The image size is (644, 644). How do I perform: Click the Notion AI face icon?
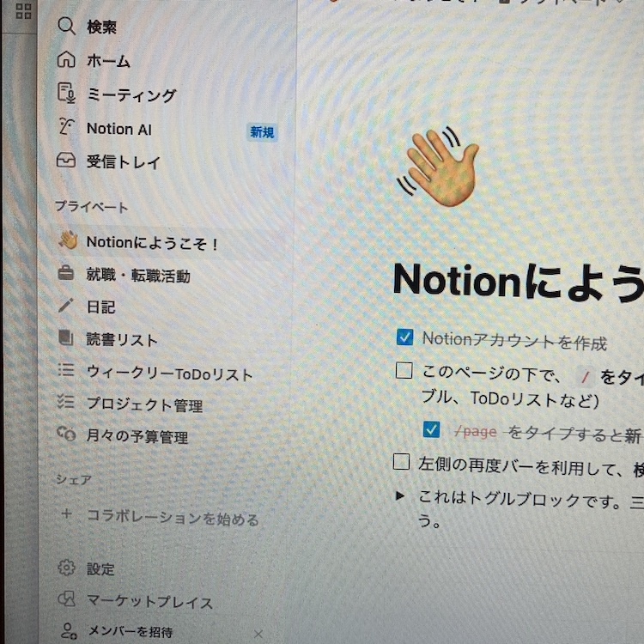66,126
